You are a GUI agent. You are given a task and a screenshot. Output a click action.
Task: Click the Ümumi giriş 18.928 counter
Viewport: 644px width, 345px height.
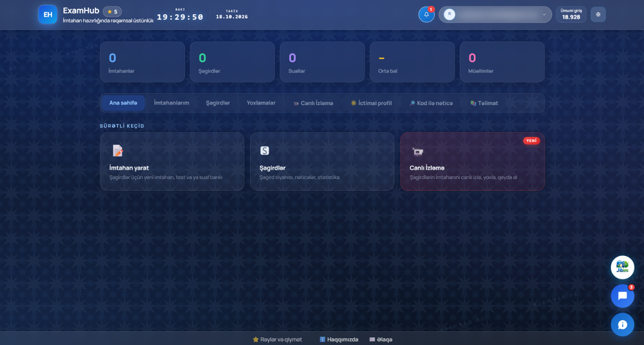(x=571, y=14)
